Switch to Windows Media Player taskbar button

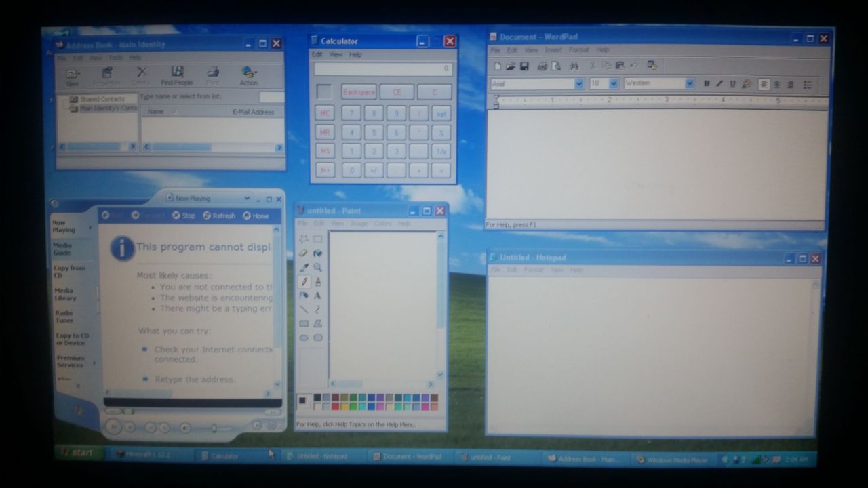click(x=673, y=460)
